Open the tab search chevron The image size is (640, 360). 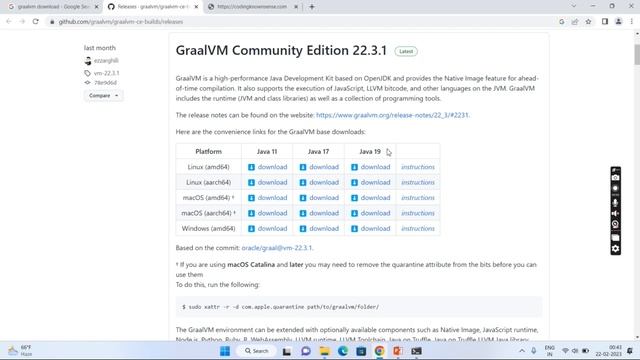[574, 6]
